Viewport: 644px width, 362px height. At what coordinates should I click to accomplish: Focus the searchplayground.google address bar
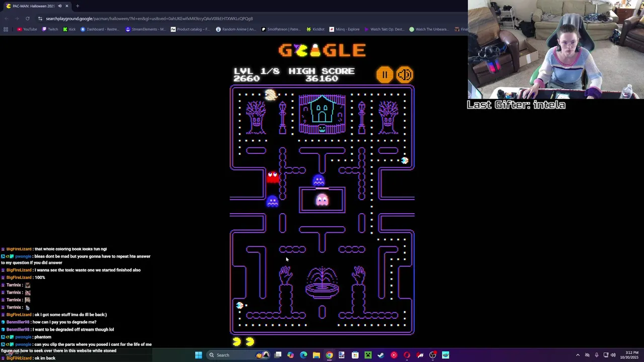[149, 19]
